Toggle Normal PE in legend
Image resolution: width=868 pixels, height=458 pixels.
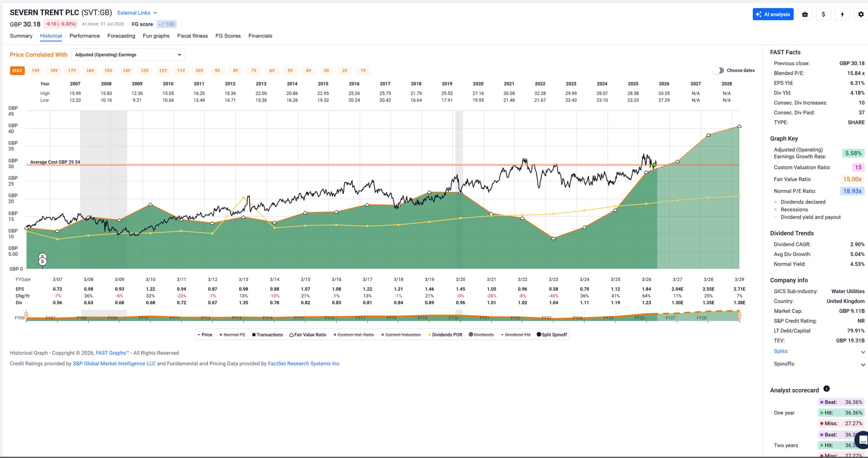[x=232, y=335]
